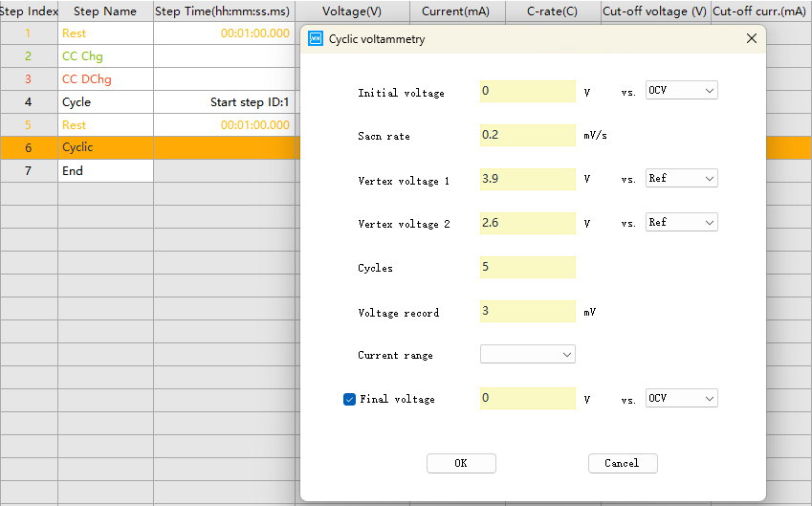Open Final voltage vs. OCV dropdown
This screenshot has height=506, width=812.
[x=681, y=399]
